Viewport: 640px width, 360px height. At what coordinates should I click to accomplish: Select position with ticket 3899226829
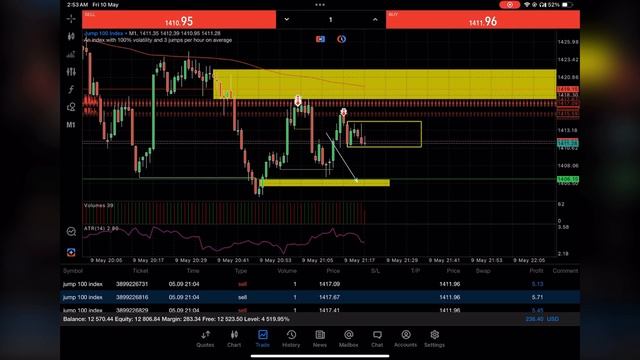320,309
